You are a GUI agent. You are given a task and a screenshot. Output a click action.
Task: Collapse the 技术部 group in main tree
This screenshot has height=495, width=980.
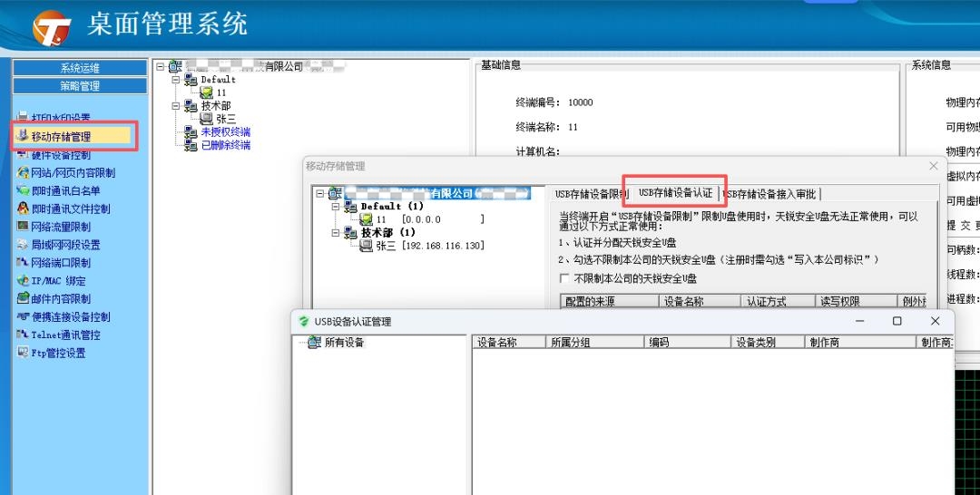(x=176, y=106)
